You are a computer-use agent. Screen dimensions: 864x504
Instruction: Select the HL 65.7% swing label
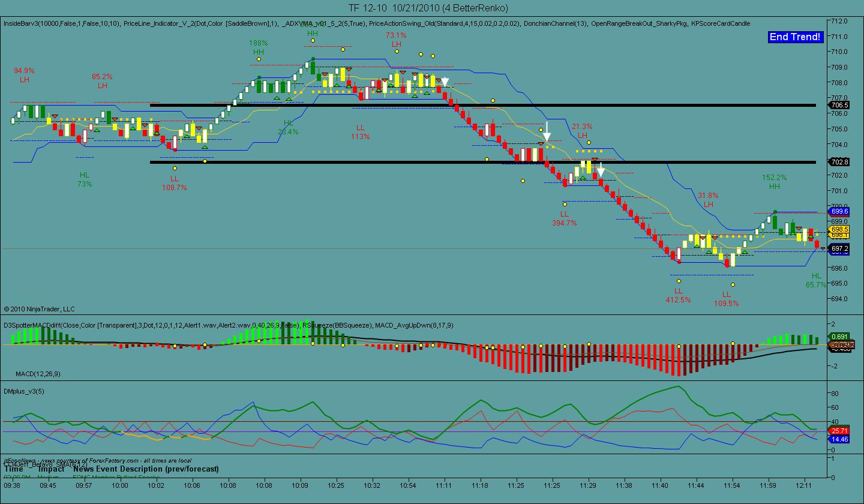815,280
